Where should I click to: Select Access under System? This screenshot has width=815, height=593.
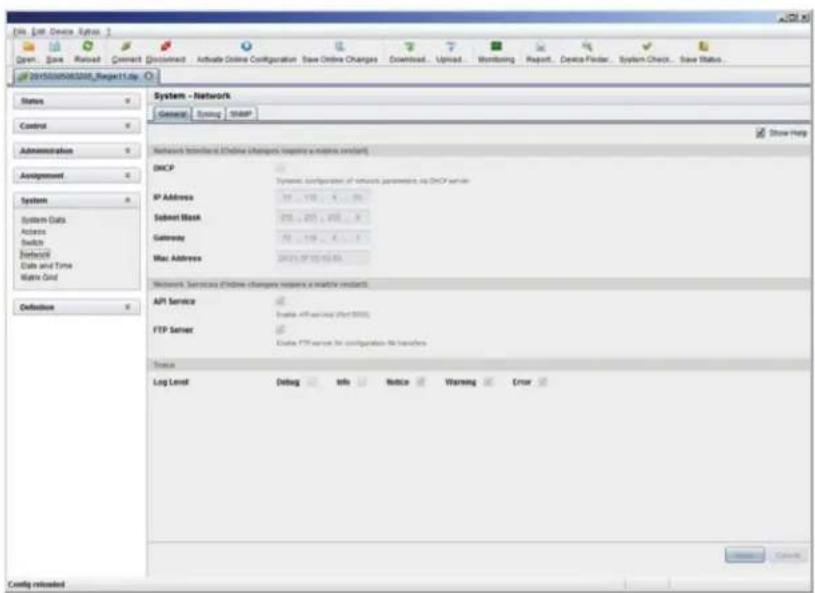(33, 231)
